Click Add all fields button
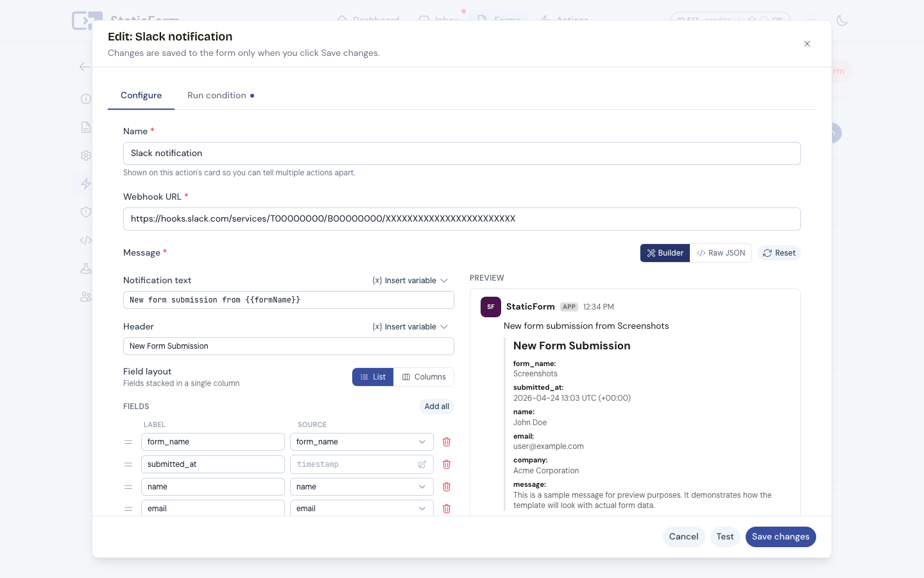 (x=436, y=407)
